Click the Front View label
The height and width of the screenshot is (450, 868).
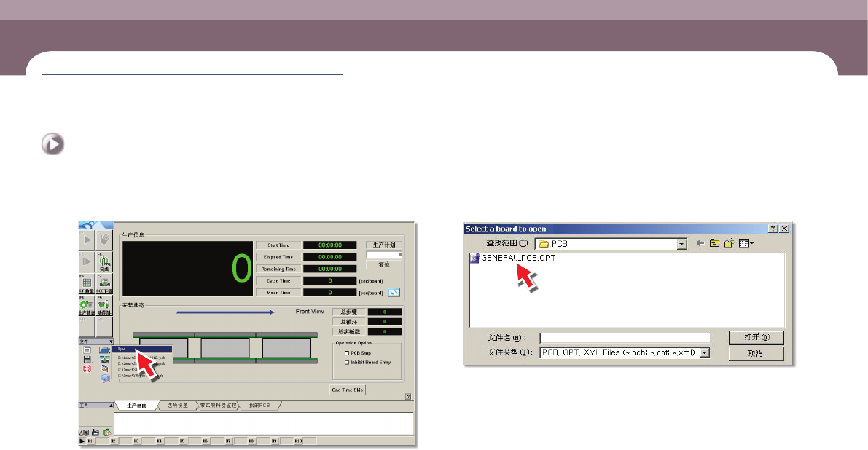point(310,312)
